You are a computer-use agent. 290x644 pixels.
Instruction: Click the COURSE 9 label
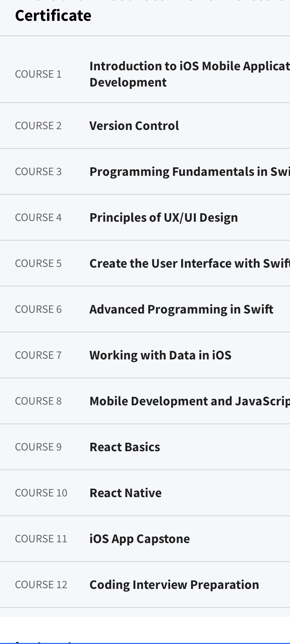click(38, 447)
